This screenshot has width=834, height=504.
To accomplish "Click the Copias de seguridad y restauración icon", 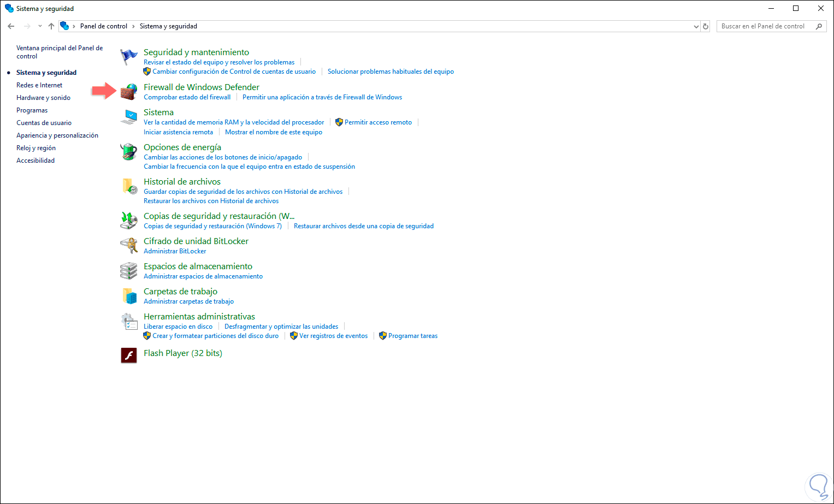I will [129, 221].
